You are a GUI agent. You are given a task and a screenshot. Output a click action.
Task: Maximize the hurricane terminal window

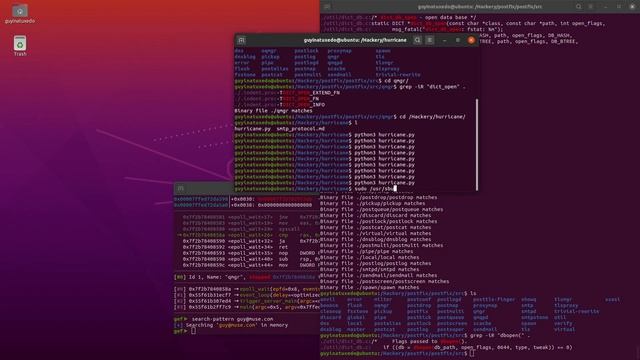coord(458,40)
